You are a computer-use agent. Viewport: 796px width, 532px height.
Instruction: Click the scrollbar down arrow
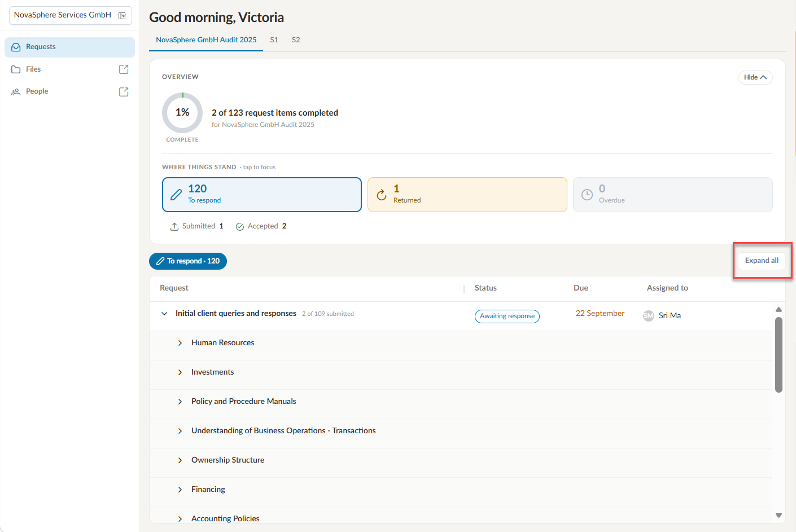point(779,515)
